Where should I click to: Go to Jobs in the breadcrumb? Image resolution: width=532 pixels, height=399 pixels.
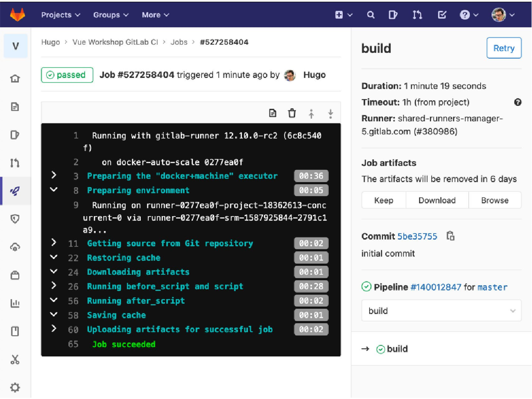(179, 42)
